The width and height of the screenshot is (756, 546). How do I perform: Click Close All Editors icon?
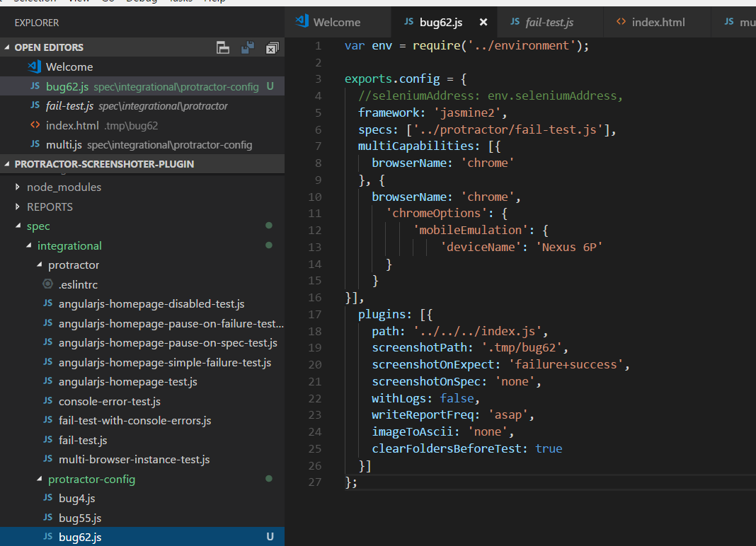tap(272, 47)
